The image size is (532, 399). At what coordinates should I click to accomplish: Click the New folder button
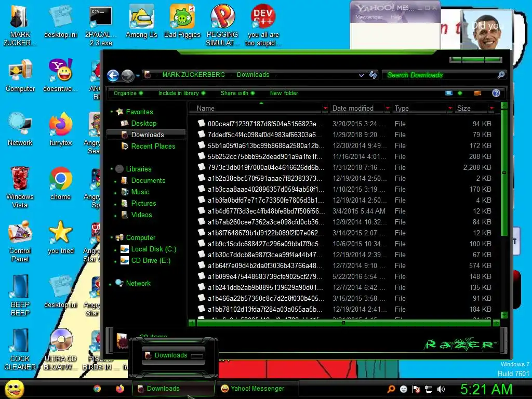click(284, 93)
